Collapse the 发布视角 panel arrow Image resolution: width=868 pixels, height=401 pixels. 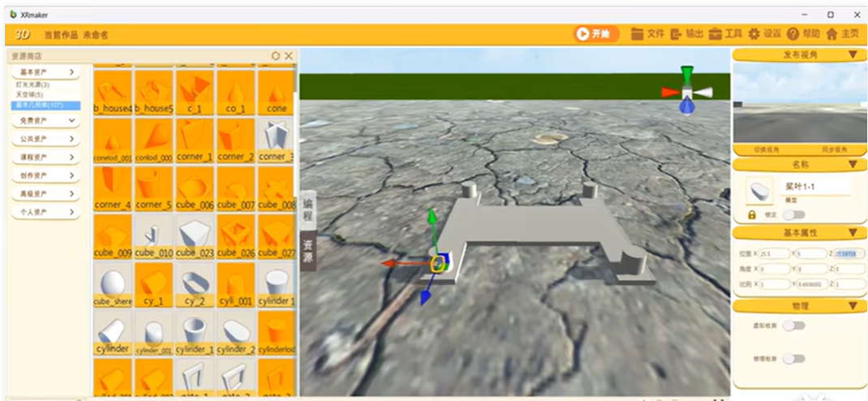tap(853, 55)
